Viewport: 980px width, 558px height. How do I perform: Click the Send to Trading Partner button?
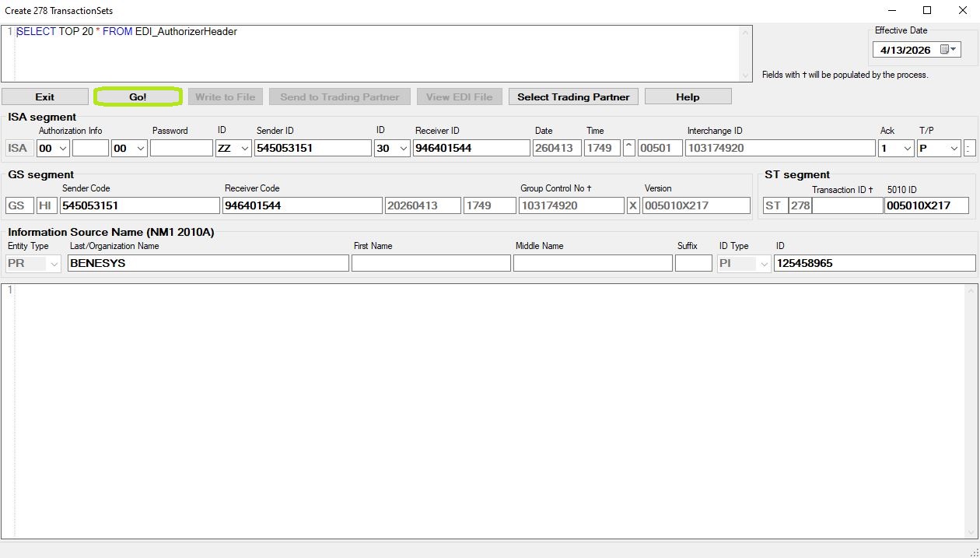pos(340,97)
